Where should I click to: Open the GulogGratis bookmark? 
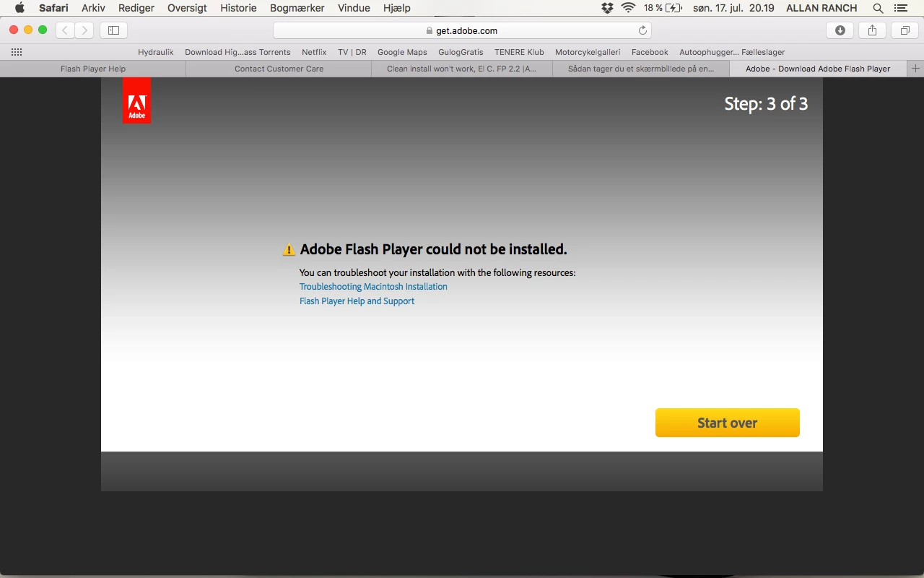461,52
